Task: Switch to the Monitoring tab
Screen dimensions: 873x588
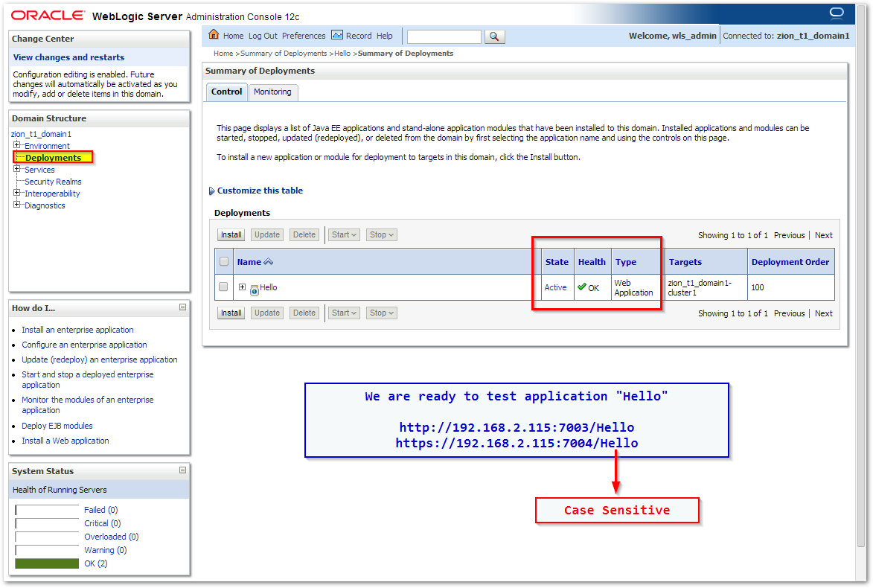Action: (272, 92)
